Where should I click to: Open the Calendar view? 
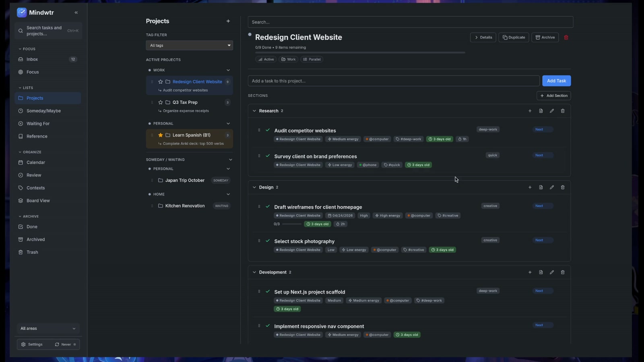pos(48,162)
